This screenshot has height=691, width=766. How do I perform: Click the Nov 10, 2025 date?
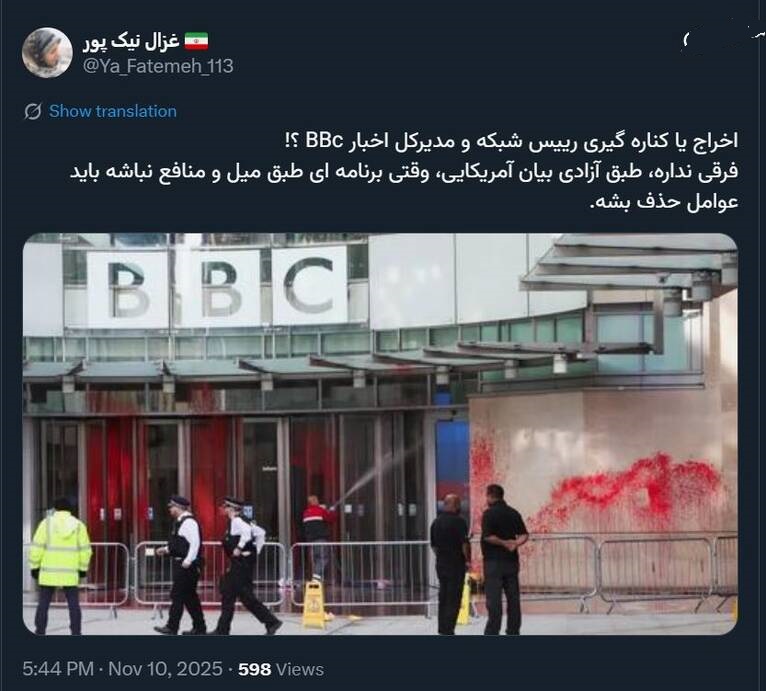coord(165,669)
